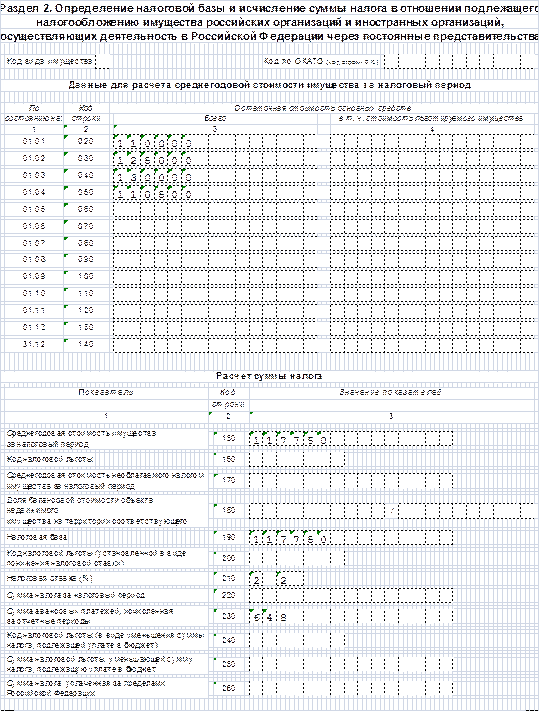
Task: Click the 117750 value in Налоговая база row
Action: click(289, 538)
